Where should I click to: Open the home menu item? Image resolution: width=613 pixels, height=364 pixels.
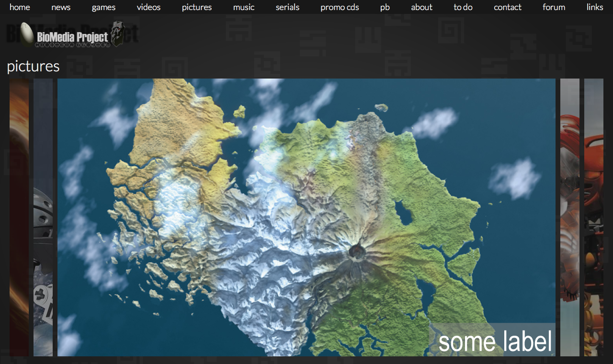[x=20, y=7]
